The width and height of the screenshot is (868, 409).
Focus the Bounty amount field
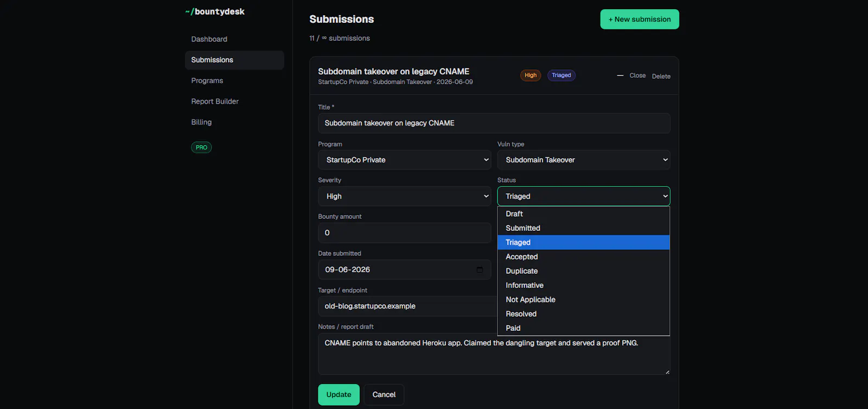point(405,232)
